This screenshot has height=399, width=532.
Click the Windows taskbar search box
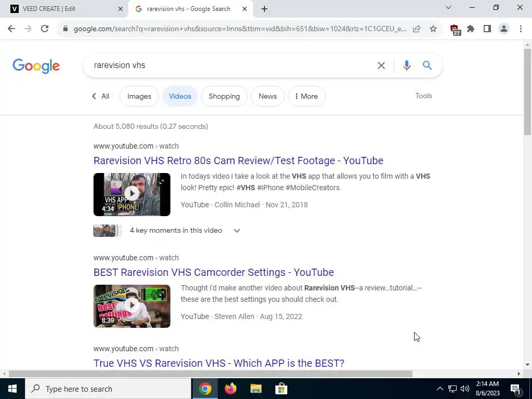pos(108,389)
